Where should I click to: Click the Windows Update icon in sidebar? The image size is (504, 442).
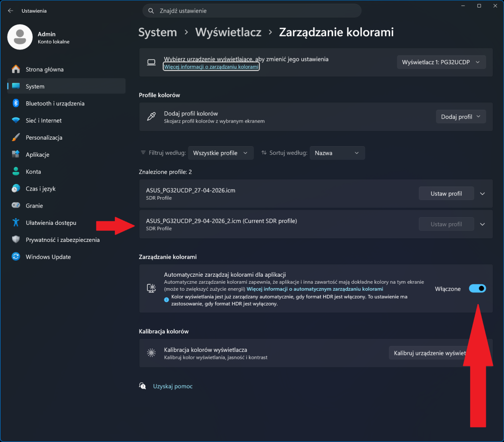click(x=16, y=257)
